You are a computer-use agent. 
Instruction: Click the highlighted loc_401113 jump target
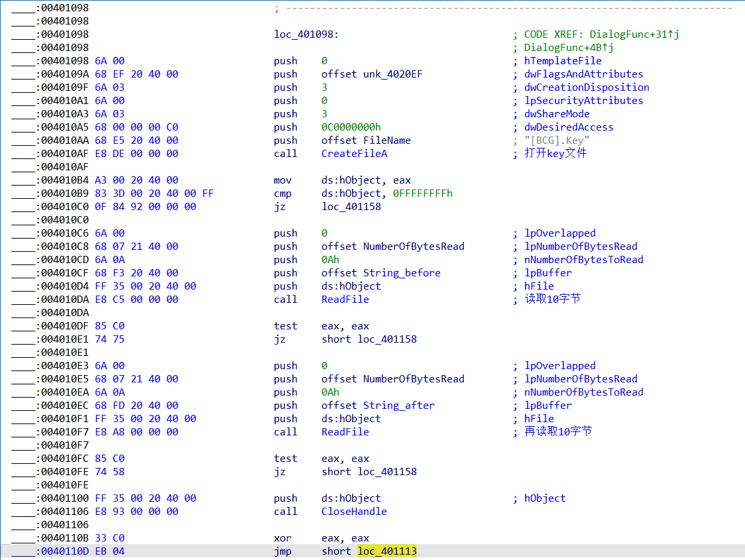(x=387, y=551)
